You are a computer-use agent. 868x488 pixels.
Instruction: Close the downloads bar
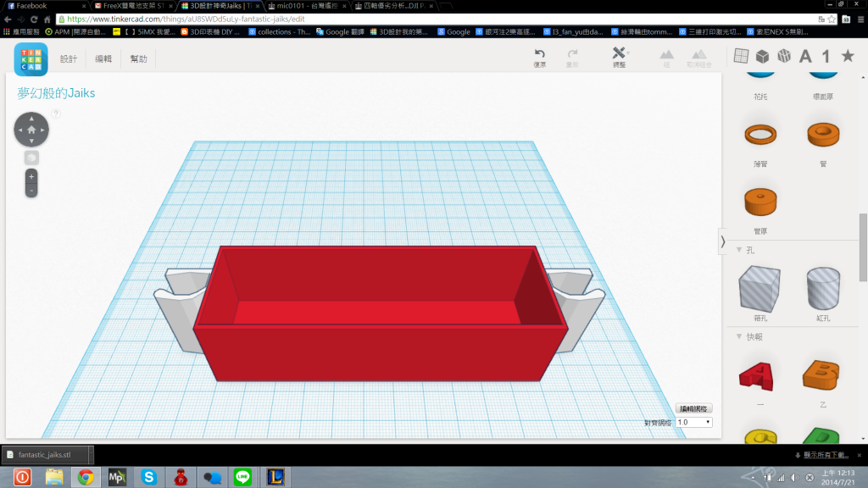point(860,455)
